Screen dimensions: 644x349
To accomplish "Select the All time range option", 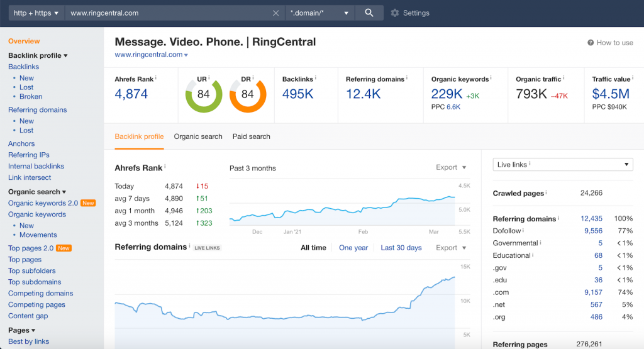I will [x=313, y=248].
